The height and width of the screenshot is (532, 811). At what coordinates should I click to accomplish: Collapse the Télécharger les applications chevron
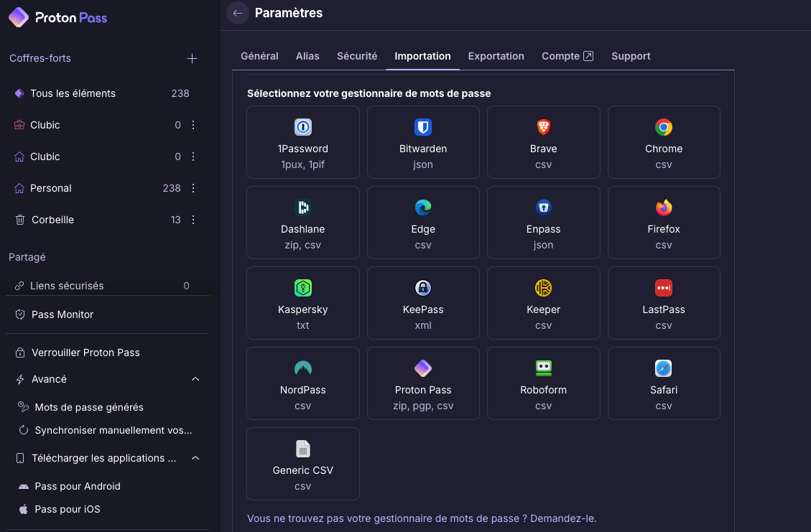(x=195, y=458)
